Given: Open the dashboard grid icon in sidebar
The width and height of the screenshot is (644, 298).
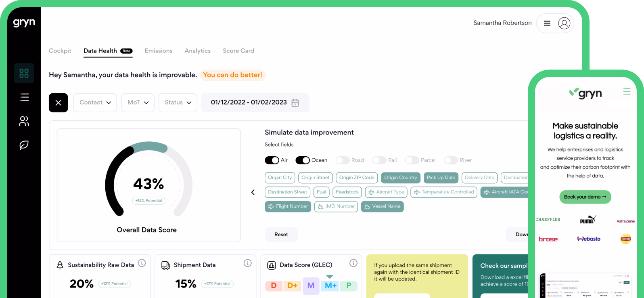Looking at the screenshot, I should (24, 73).
